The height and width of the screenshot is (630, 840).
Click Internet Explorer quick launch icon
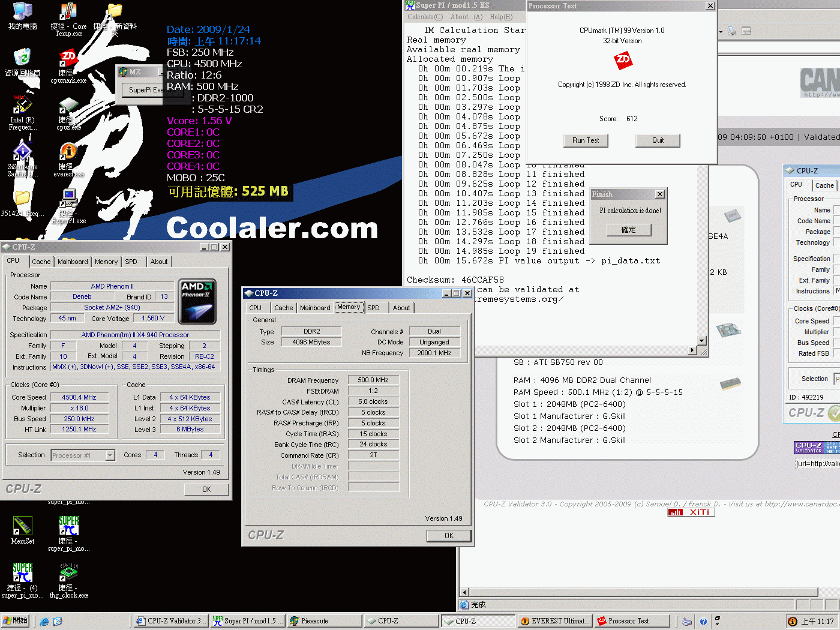click(44, 622)
